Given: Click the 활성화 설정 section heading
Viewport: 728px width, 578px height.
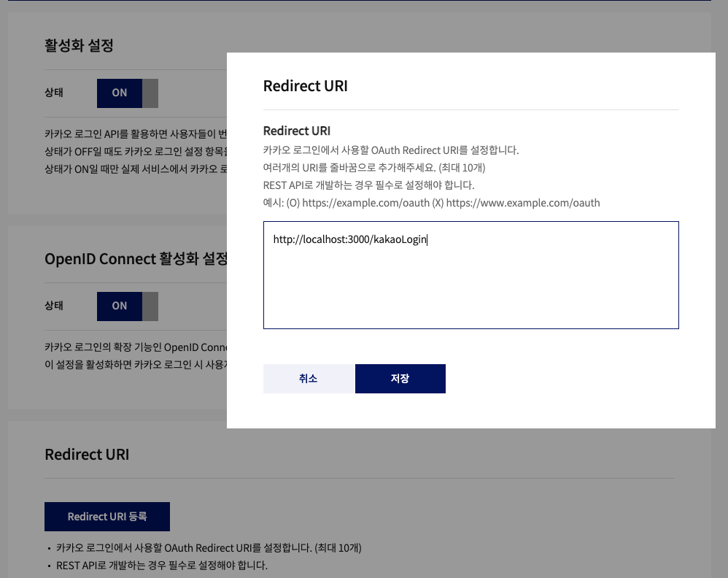Looking at the screenshot, I should pos(79,45).
